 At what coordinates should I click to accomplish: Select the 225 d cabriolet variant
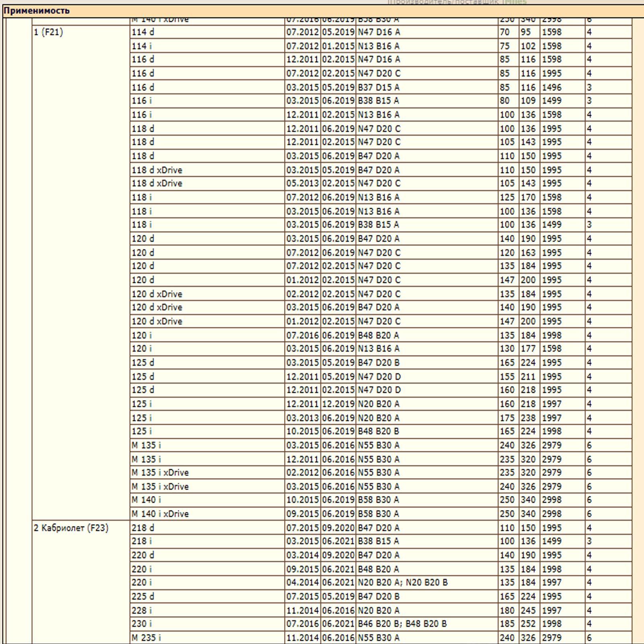point(143,597)
